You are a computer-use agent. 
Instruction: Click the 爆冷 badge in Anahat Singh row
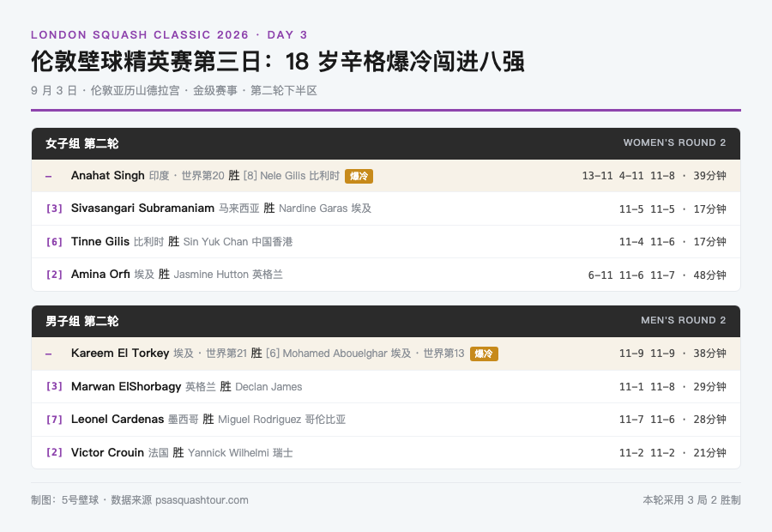coord(359,176)
